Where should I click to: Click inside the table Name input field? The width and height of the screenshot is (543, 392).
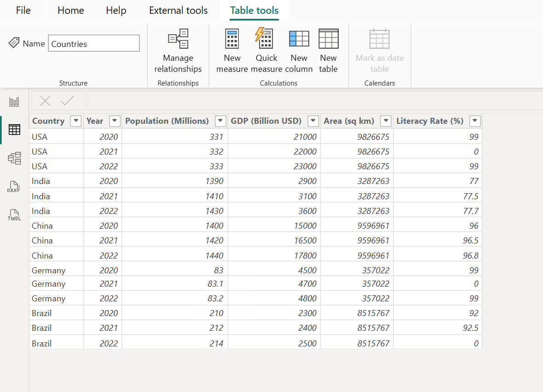(93, 43)
